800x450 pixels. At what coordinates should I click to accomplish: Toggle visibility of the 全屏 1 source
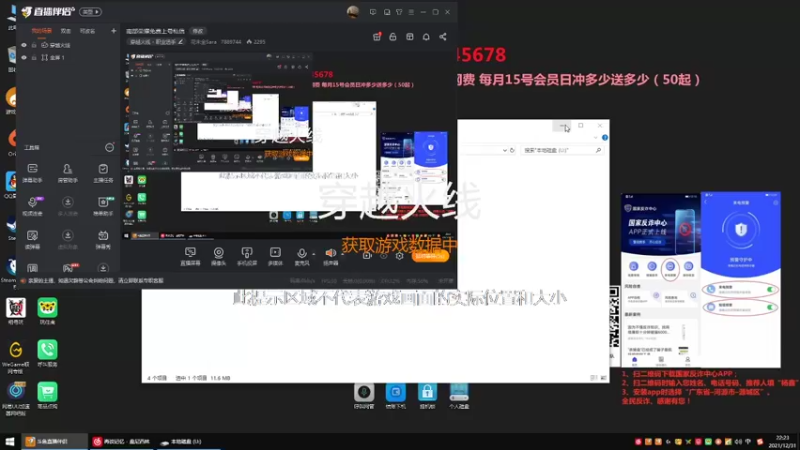point(23,58)
